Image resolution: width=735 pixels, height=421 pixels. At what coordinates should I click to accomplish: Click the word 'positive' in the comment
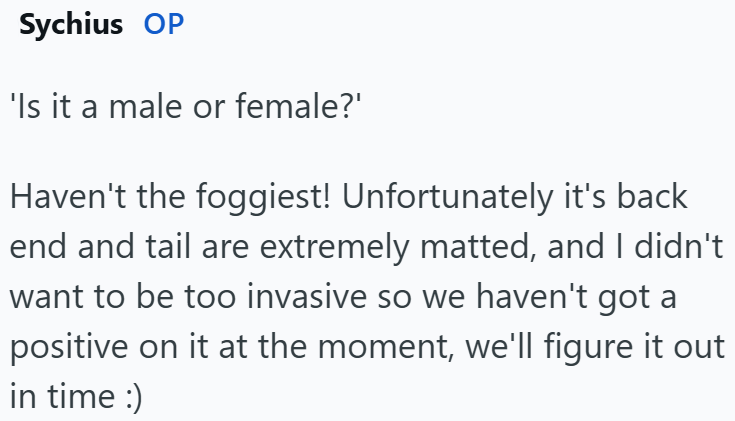[72, 346]
